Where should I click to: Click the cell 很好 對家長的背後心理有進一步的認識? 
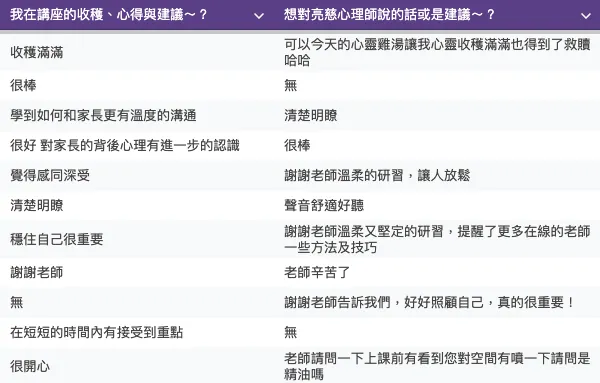137,145
